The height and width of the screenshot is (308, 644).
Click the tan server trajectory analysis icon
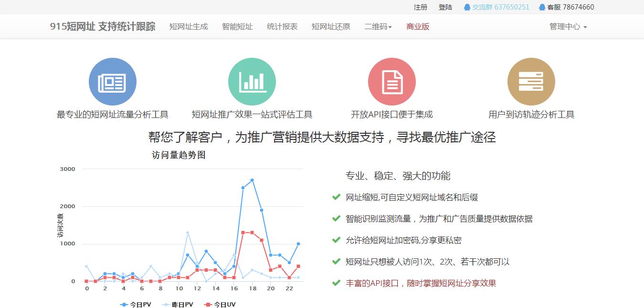531,81
